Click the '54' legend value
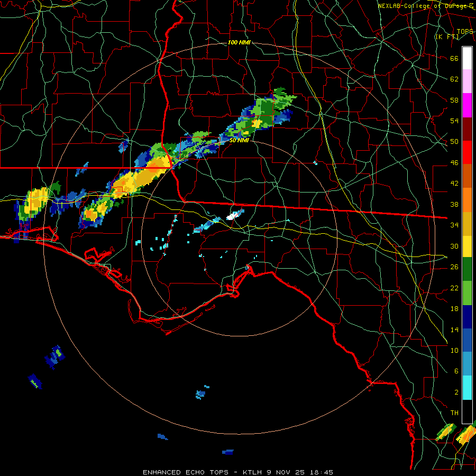 point(454,121)
